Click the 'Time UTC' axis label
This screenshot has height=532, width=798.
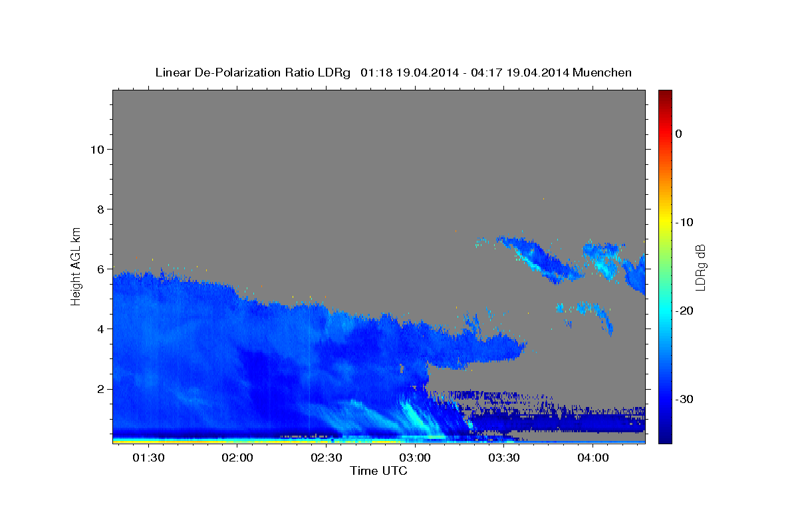378,471
